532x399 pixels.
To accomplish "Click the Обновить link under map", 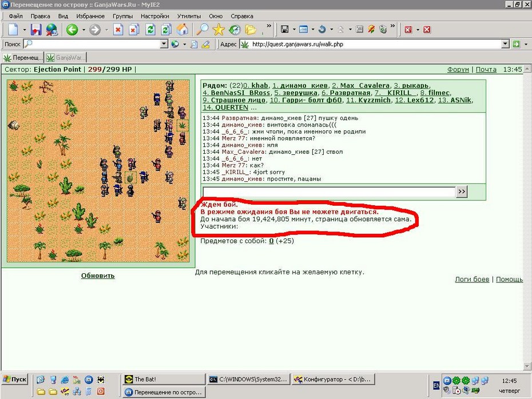I will coord(98,276).
